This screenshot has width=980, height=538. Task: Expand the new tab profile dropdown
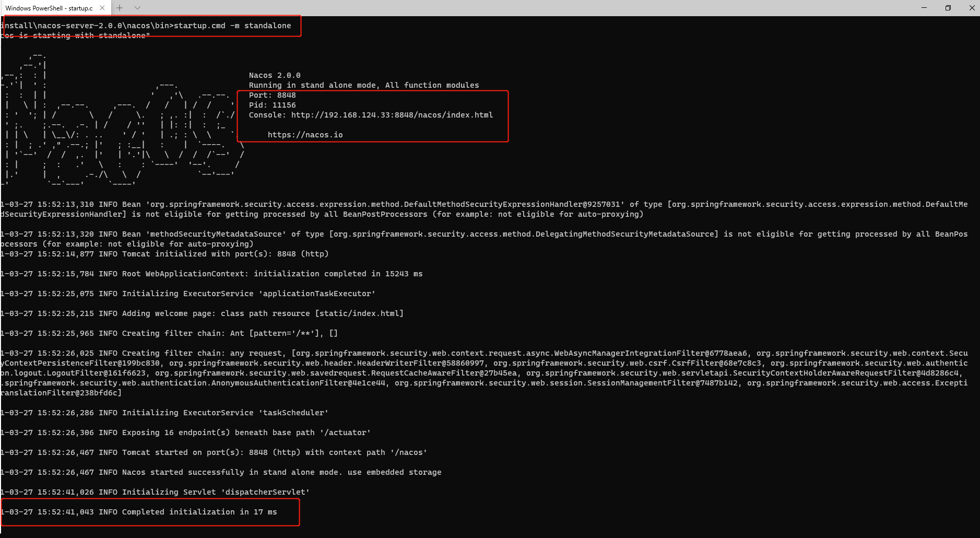(137, 8)
